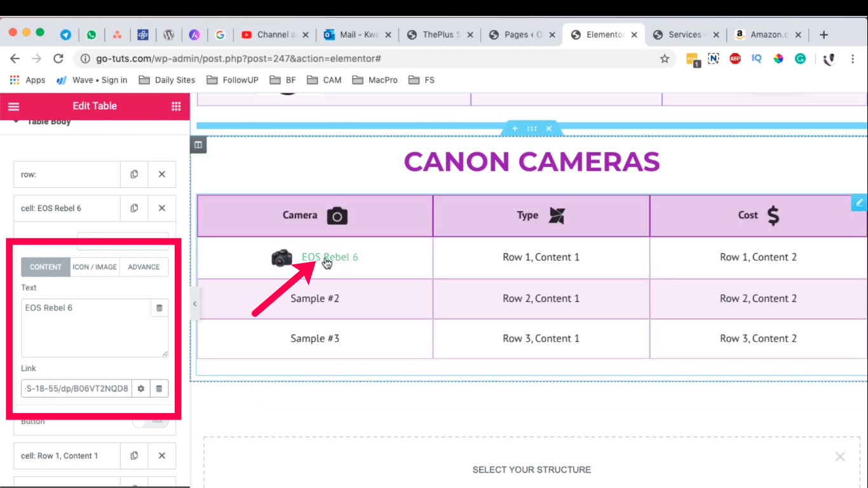Open link options gear icon
The image size is (868, 488).
tap(141, 388)
